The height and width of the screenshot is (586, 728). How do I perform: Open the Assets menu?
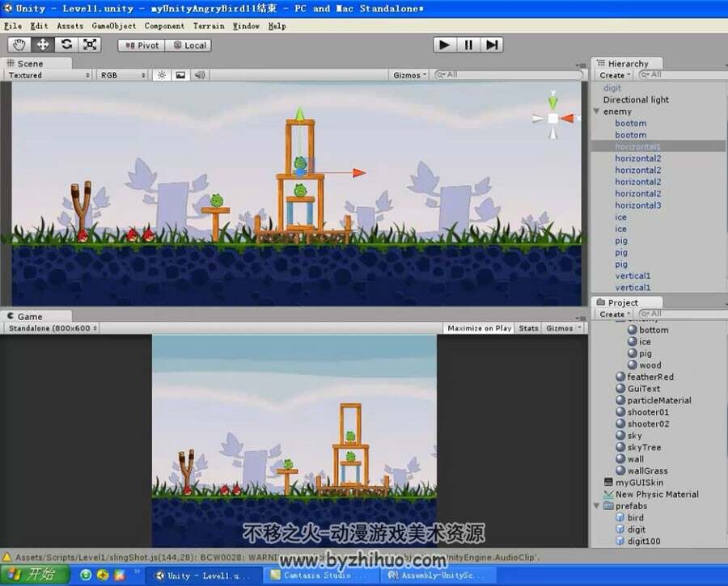pos(70,26)
